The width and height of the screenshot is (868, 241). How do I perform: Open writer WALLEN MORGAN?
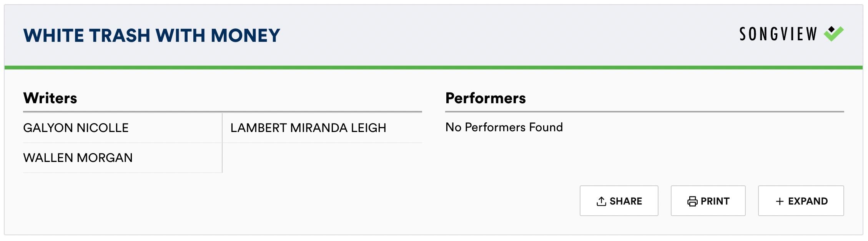pos(78,158)
